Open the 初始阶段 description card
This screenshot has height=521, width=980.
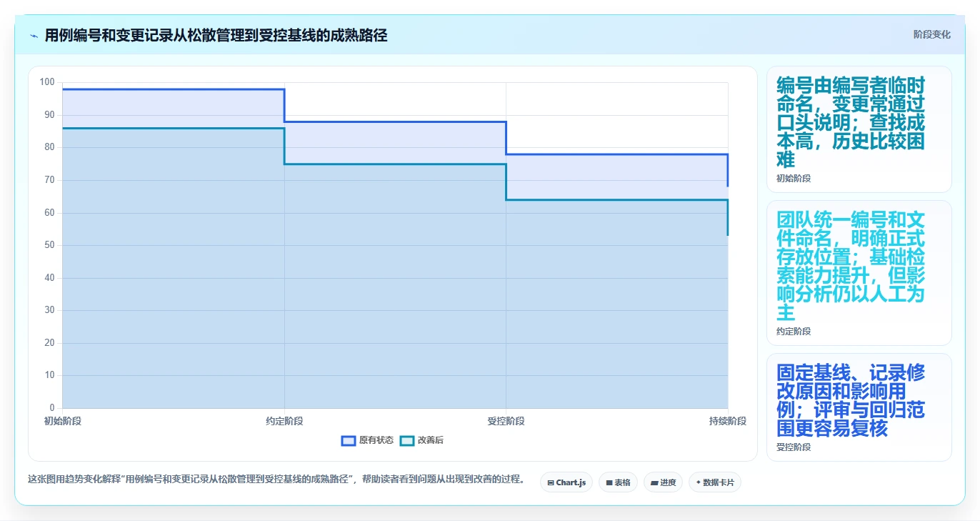(x=859, y=129)
